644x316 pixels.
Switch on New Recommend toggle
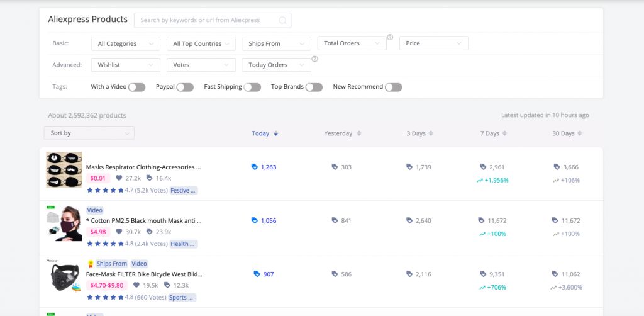[x=394, y=87]
